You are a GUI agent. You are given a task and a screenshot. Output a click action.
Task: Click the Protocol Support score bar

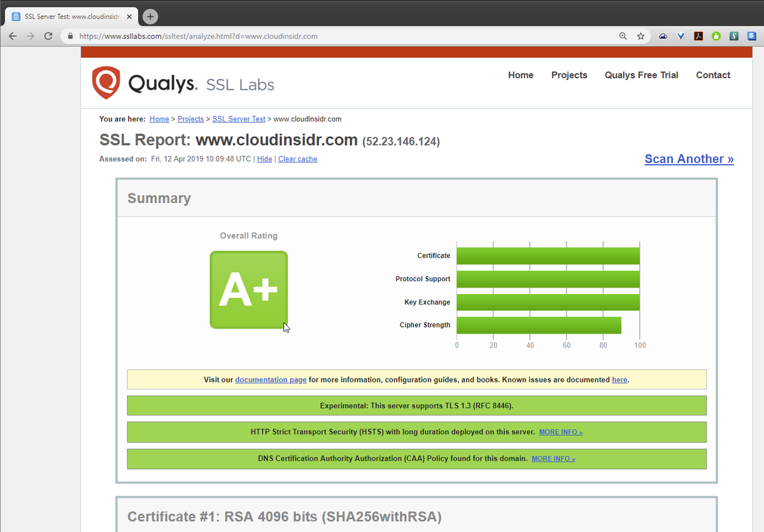pos(548,279)
